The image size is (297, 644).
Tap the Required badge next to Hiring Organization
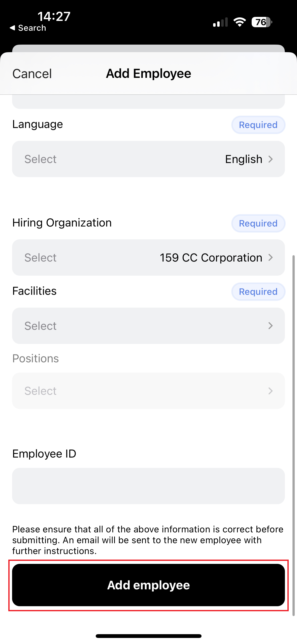[x=258, y=223]
